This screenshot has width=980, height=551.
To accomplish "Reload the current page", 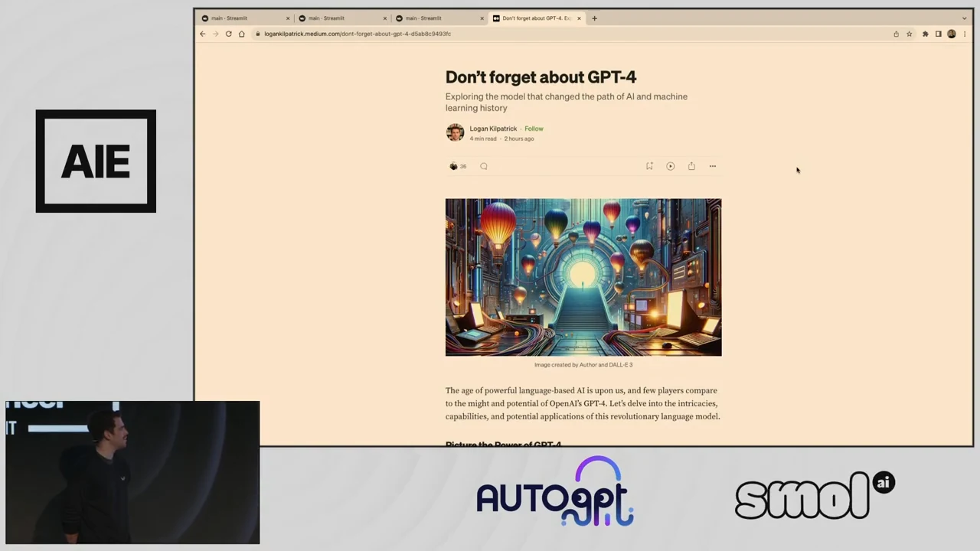I will click(x=228, y=34).
